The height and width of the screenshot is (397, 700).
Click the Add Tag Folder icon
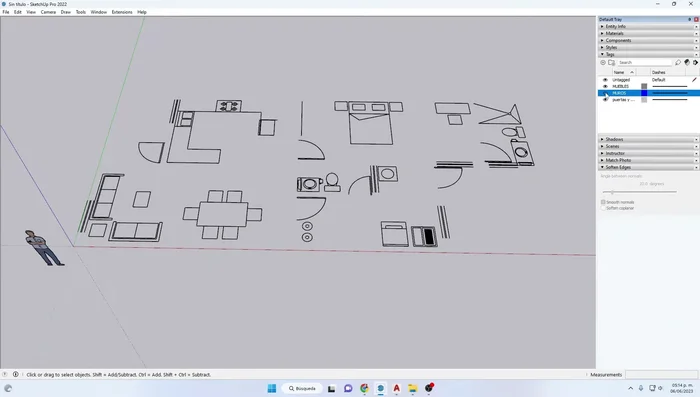[x=611, y=63]
